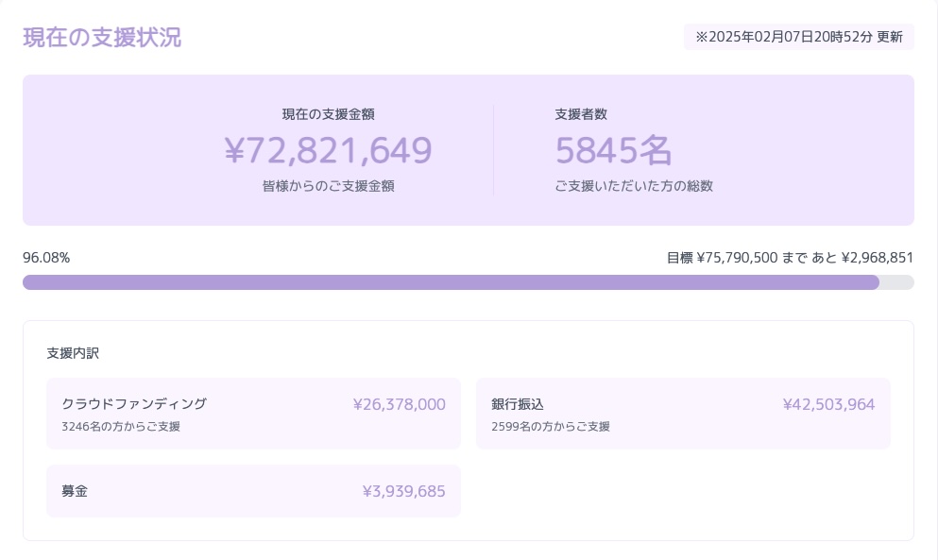Select the 5845名 supporter count
This screenshot has width=938, height=560.
(614, 150)
